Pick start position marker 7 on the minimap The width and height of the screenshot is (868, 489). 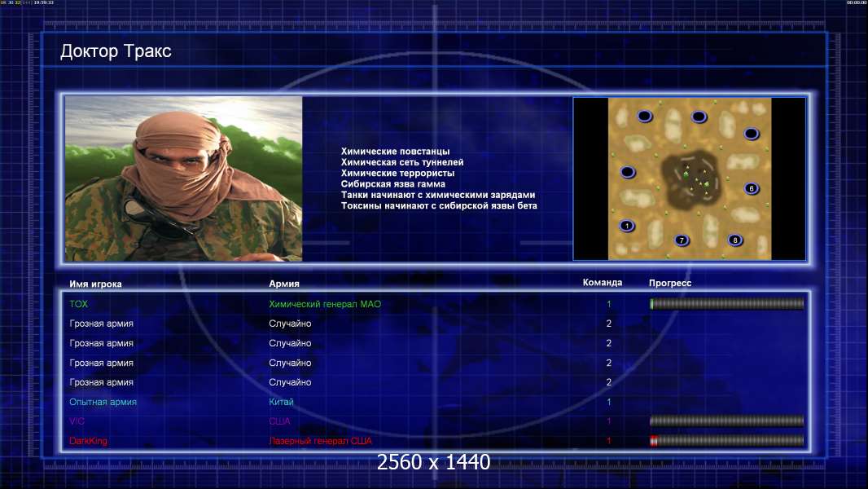682,240
